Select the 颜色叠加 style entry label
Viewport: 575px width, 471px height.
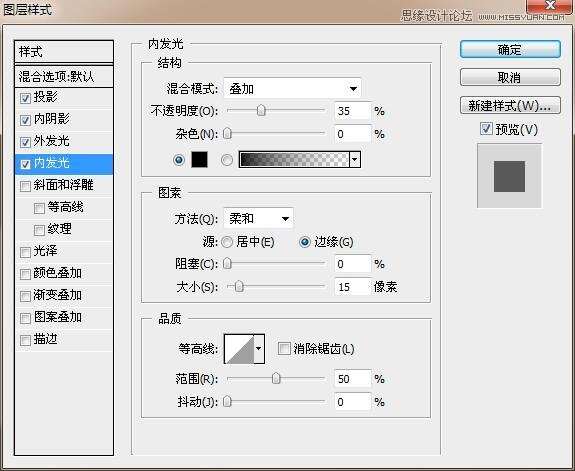click(x=58, y=273)
